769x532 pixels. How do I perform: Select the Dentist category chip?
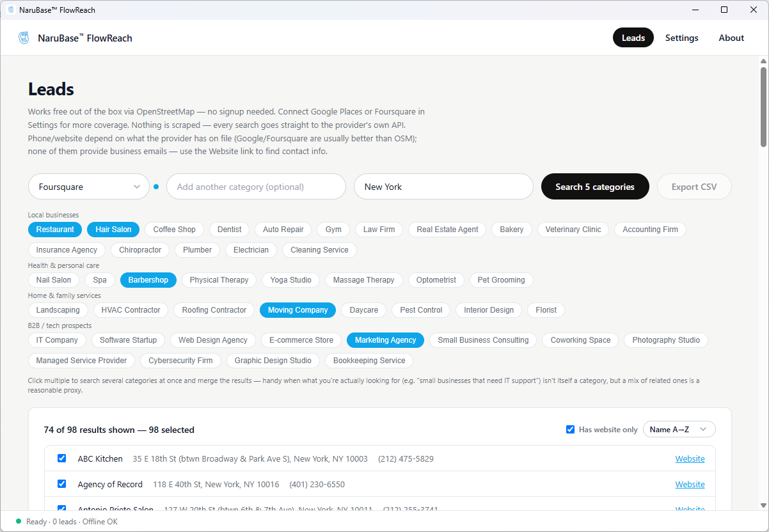(x=230, y=230)
